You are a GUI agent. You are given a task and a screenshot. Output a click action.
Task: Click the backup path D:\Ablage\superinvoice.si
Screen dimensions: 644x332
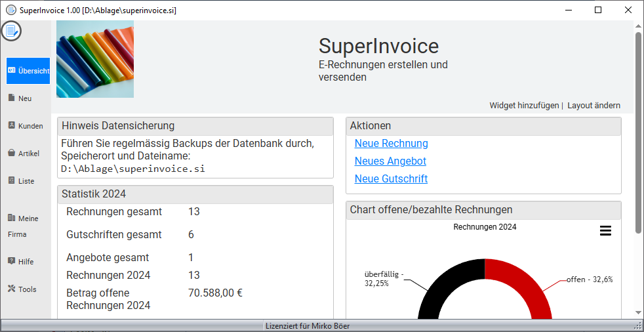tap(132, 169)
